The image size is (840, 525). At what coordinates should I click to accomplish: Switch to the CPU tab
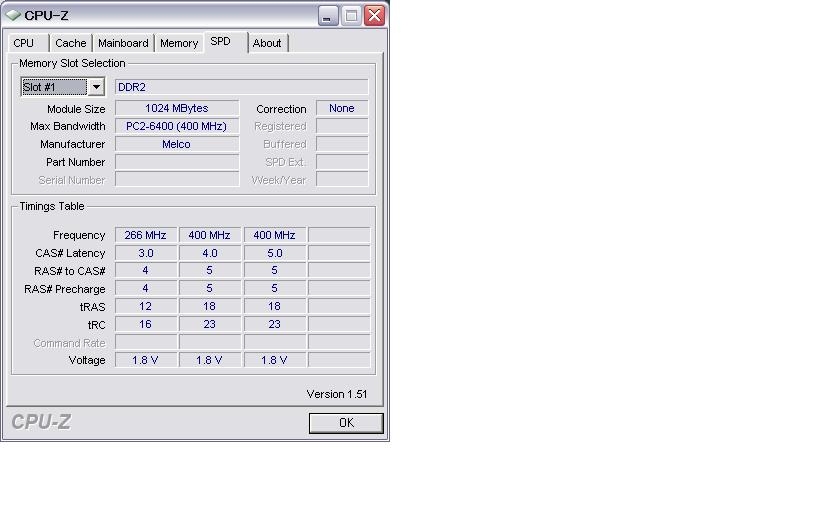tap(26, 43)
